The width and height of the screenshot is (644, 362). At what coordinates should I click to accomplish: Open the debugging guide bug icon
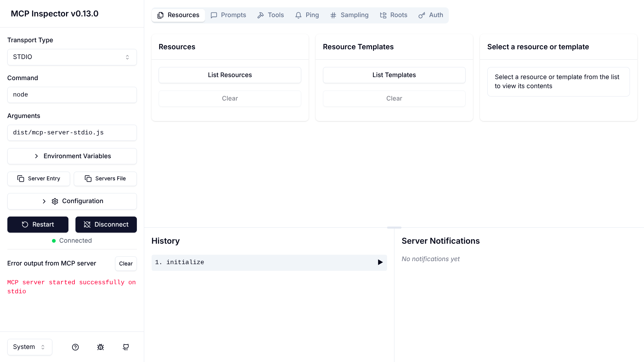point(101,347)
